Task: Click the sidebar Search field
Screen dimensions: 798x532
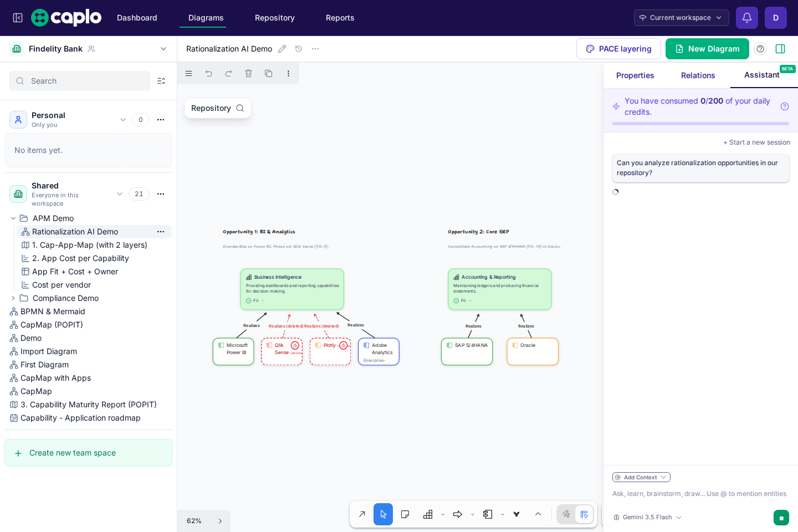Action: coord(79,81)
